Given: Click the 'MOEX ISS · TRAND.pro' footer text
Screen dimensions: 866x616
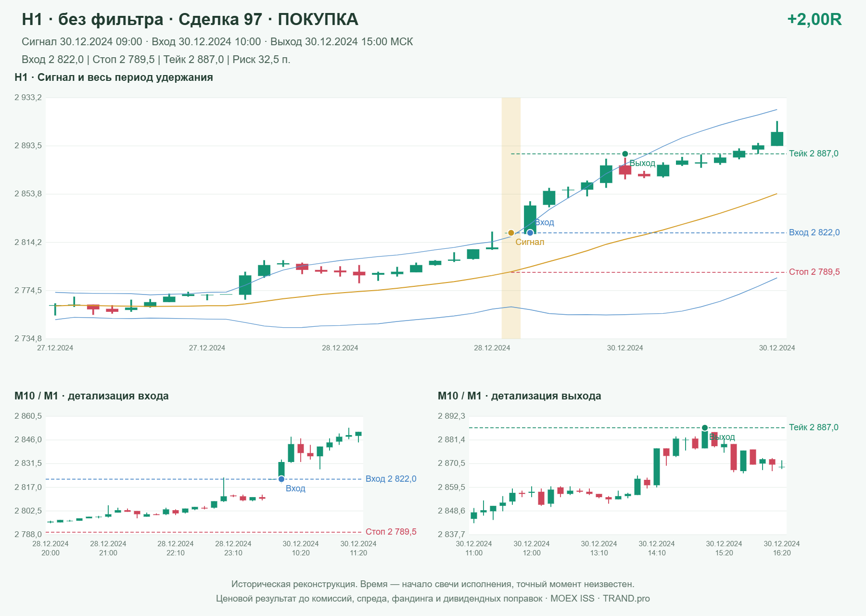Looking at the screenshot, I should 600,599.
